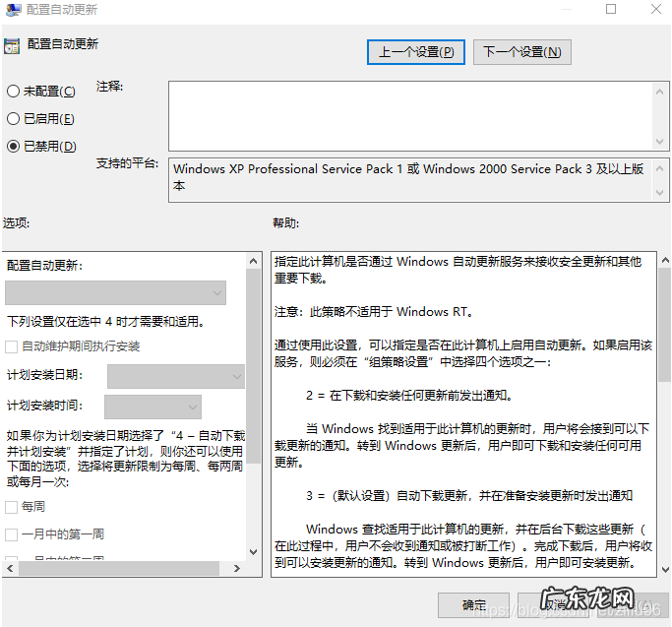Screen dimensions: 672x627
Task: Open the 配置自动更新 dropdown list
Action: tap(115, 293)
